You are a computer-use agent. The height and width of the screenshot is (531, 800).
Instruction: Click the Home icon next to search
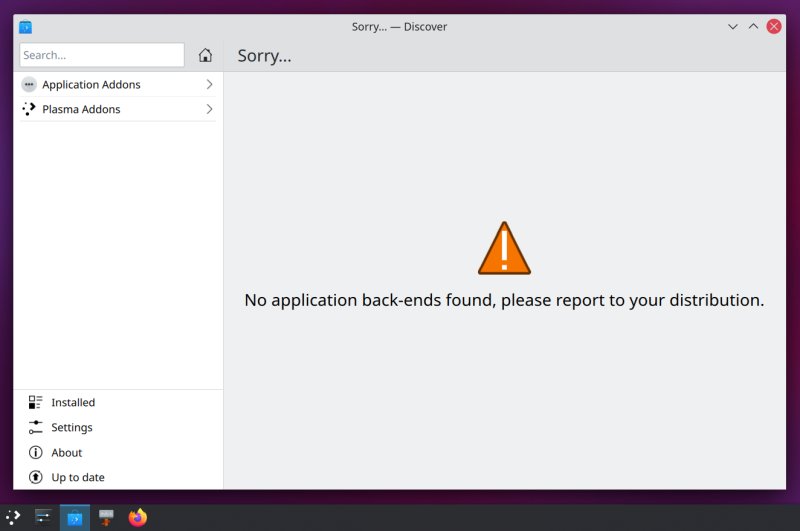205,55
